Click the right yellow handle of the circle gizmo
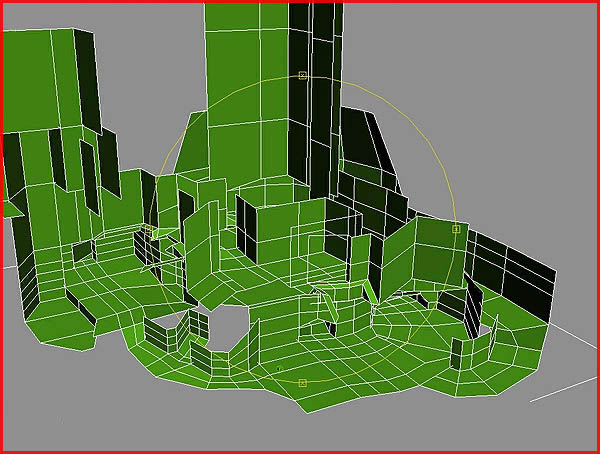The height and width of the screenshot is (454, 600). point(456,229)
